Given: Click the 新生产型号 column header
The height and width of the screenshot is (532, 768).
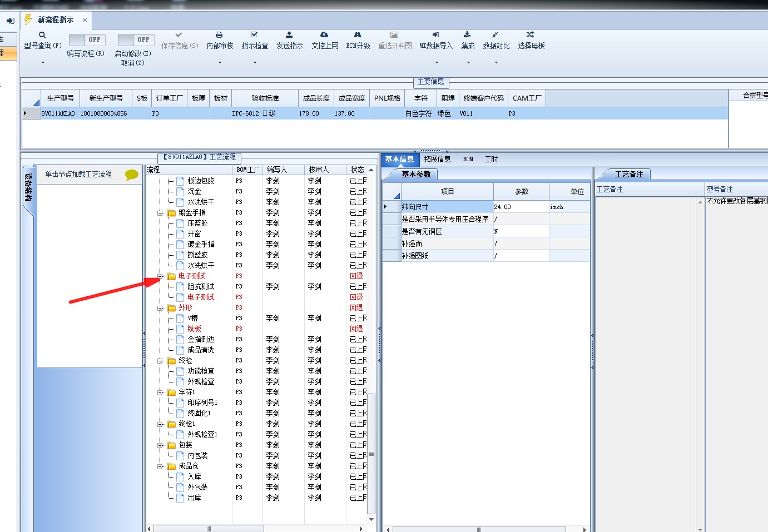Looking at the screenshot, I should (x=106, y=98).
